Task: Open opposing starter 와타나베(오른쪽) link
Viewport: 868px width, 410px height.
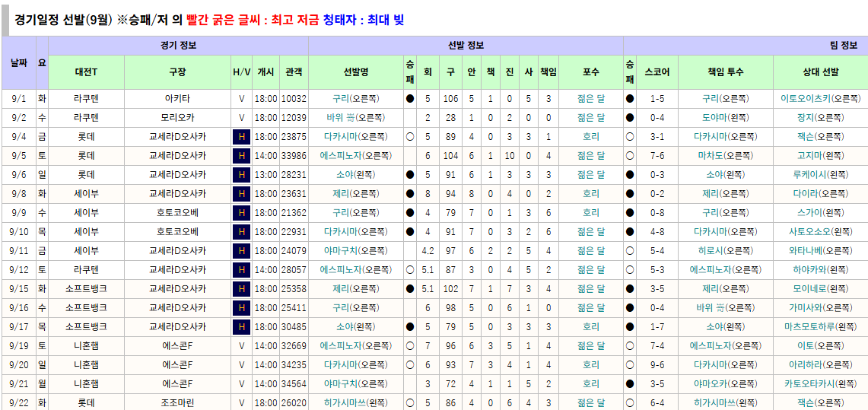Action: [820, 251]
